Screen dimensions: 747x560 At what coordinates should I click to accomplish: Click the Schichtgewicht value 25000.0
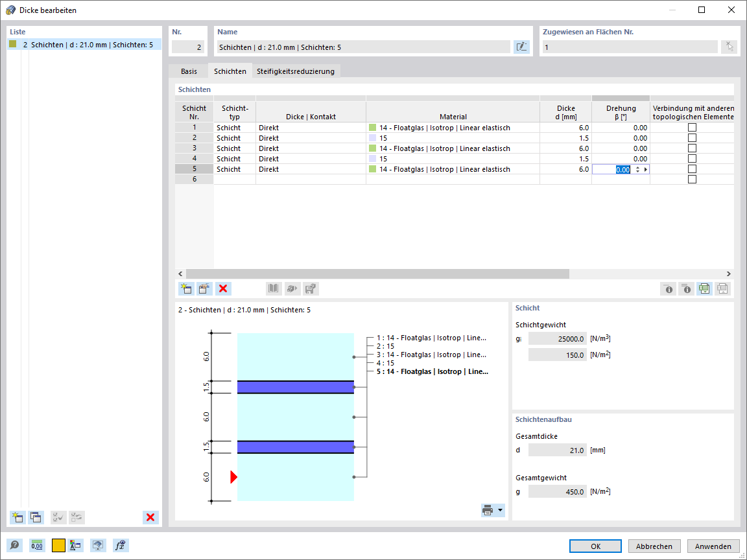[x=558, y=338]
